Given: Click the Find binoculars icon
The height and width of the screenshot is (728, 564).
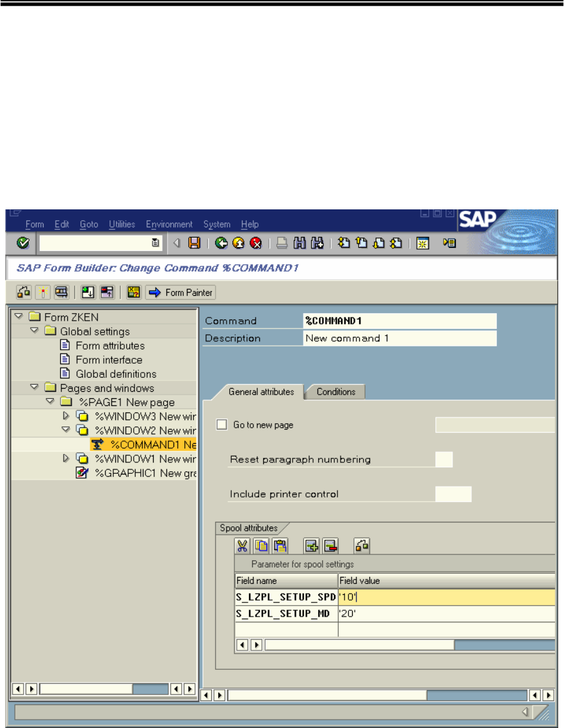Looking at the screenshot, I should (x=300, y=243).
